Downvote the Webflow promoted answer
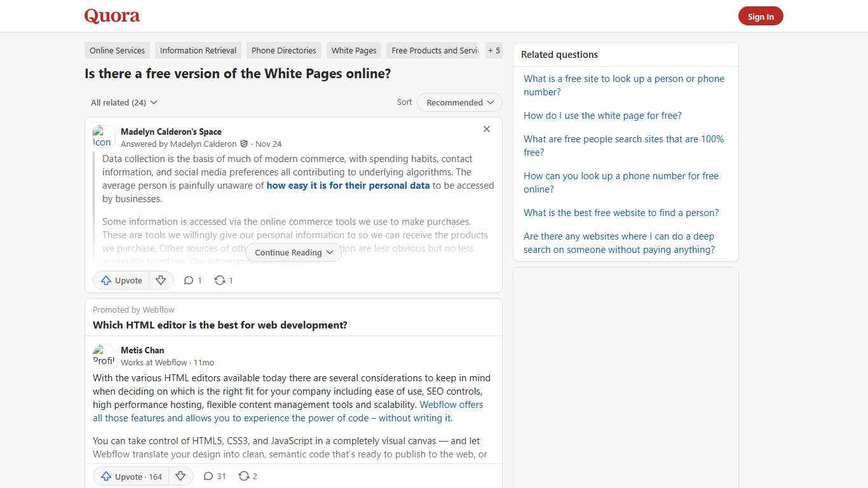The height and width of the screenshot is (488, 868). tap(180, 476)
